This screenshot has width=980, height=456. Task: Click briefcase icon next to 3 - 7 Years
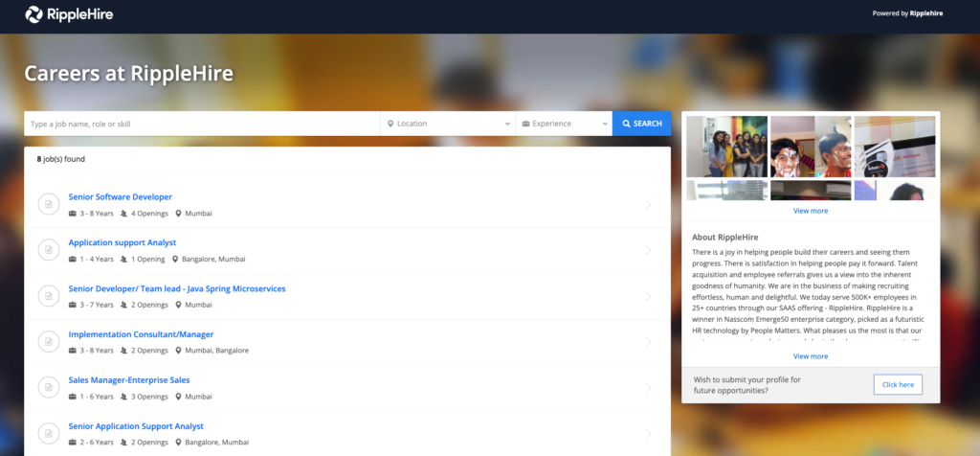point(73,305)
